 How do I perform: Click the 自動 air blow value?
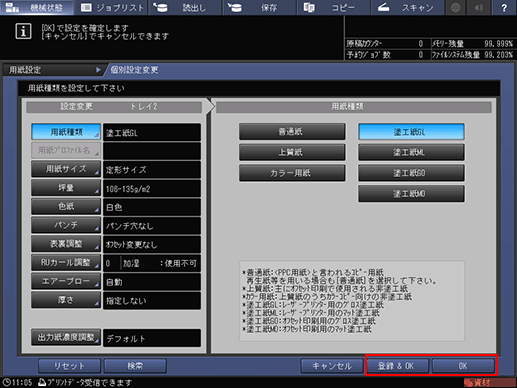[x=152, y=281]
